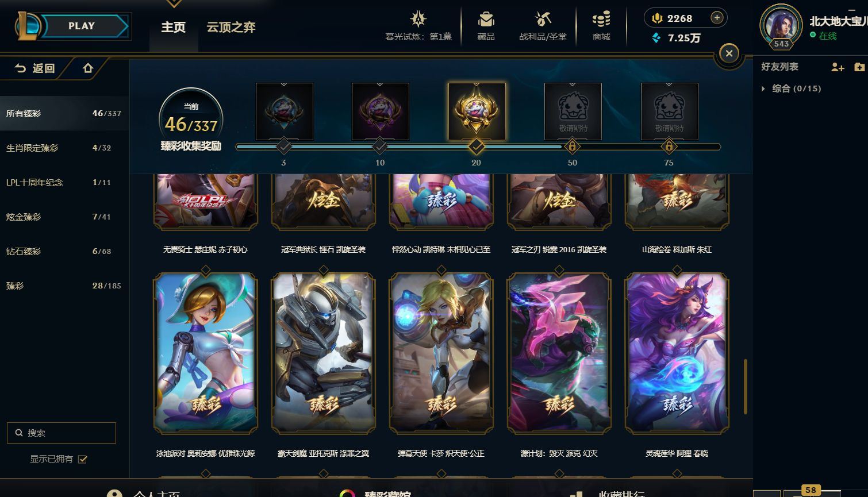The width and height of the screenshot is (868, 497).
Task: Toggle the 显示已拥有 checkbox
Action: (x=82, y=459)
